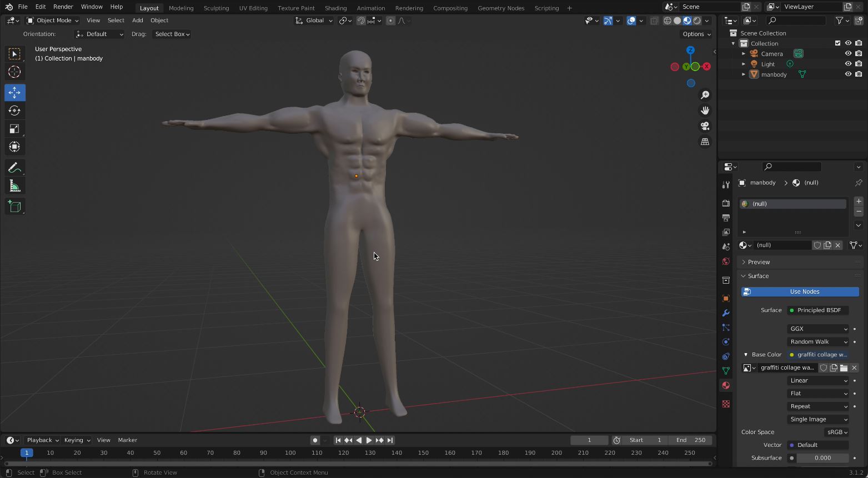The image size is (868, 478).
Task: Click the Use Nodes button
Action: click(x=800, y=292)
